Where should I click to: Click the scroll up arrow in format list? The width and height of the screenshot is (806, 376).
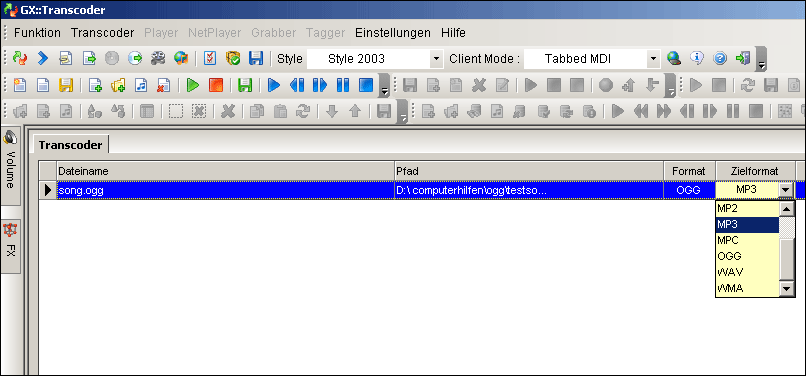[786, 209]
